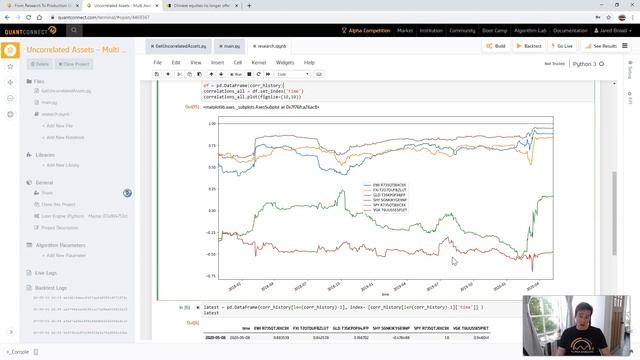
Task: Reload the browser page
Action: [29, 18]
